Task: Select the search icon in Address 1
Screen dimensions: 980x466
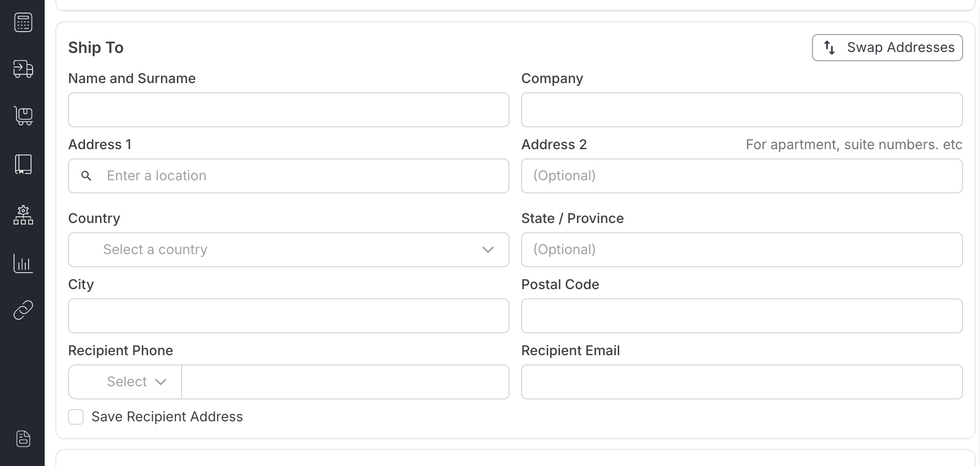Action: point(86,176)
